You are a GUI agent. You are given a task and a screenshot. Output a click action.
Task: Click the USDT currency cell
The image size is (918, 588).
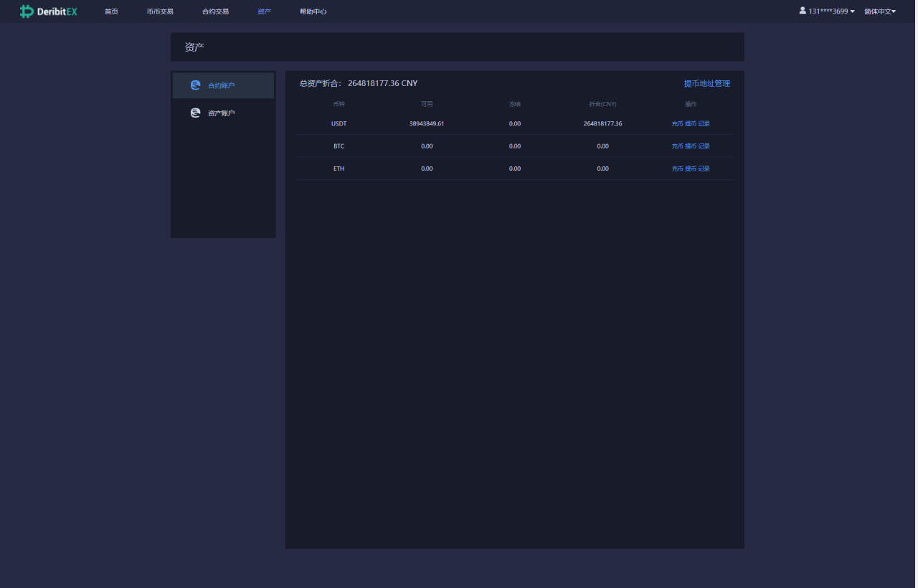(339, 123)
